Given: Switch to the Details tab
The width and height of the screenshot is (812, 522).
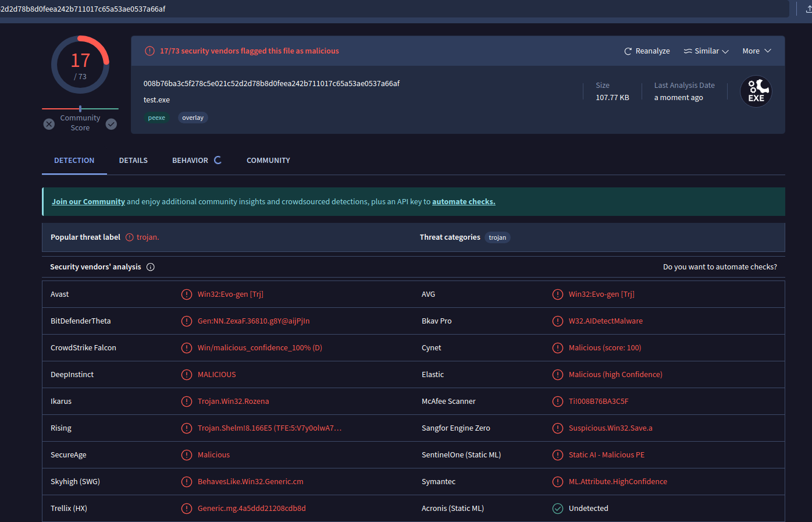Looking at the screenshot, I should pos(133,161).
